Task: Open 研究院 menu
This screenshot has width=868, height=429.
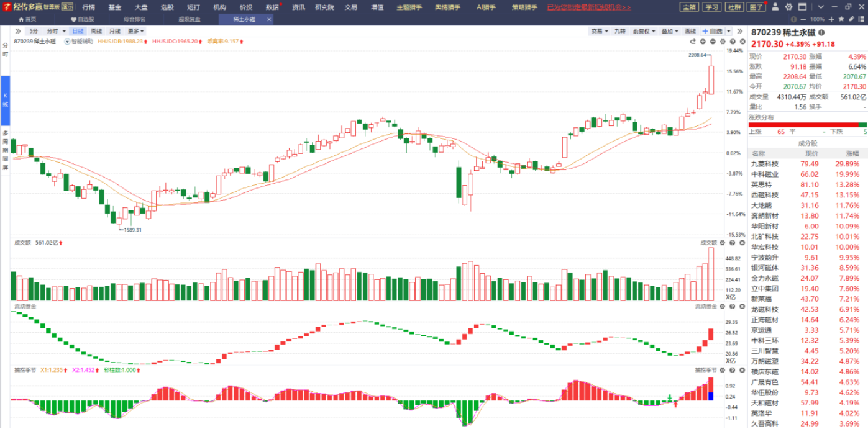Action: pyautogui.click(x=324, y=7)
